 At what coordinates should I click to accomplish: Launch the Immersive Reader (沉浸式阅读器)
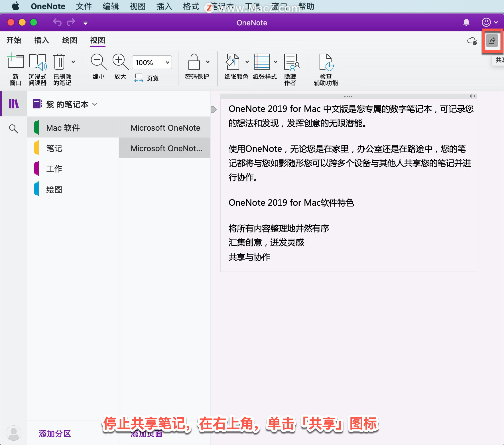click(37, 69)
